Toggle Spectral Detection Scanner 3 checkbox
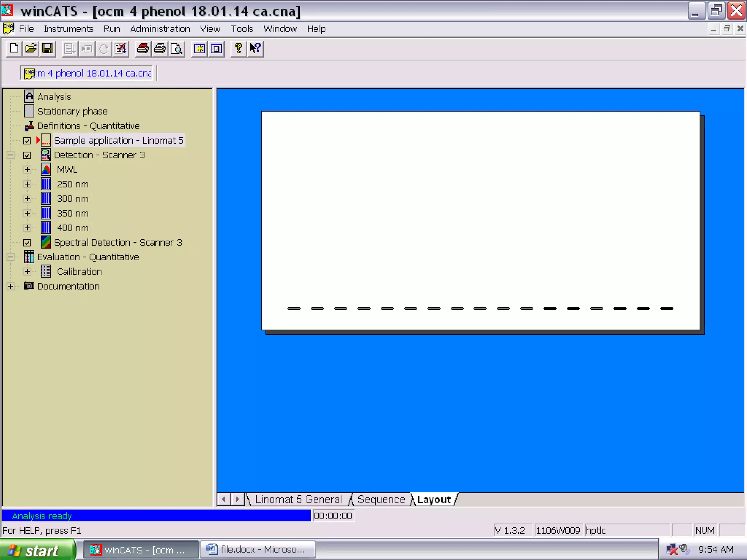 point(27,243)
